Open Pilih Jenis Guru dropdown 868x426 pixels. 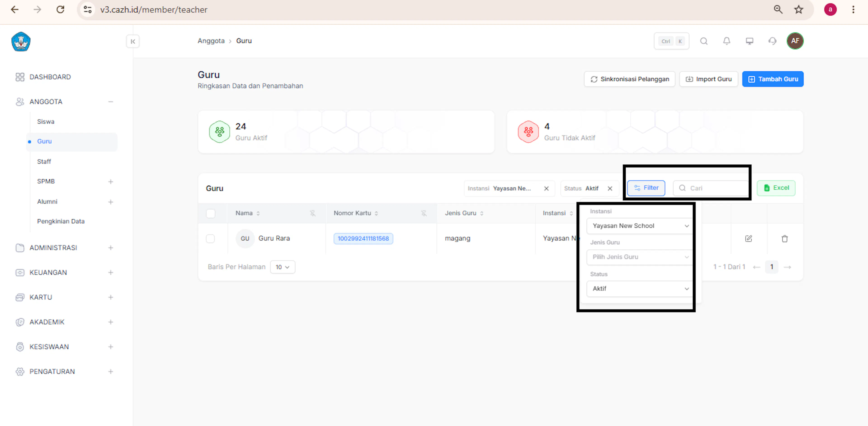pyautogui.click(x=640, y=257)
